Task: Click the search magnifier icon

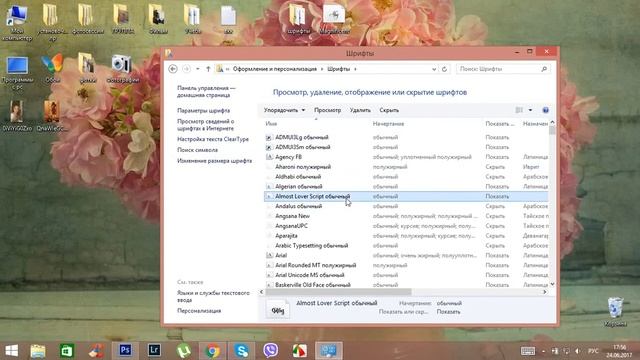Action: coord(544,69)
